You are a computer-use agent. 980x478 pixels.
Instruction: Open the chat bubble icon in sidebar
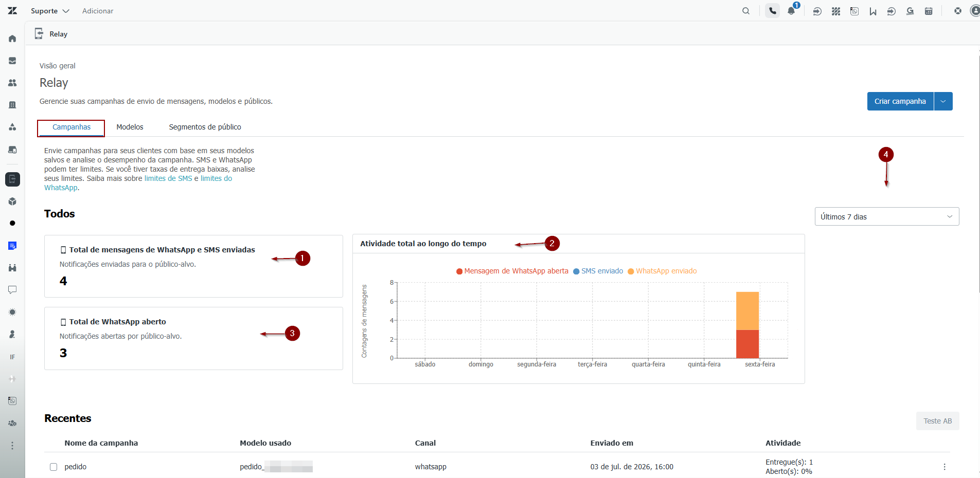[12, 290]
